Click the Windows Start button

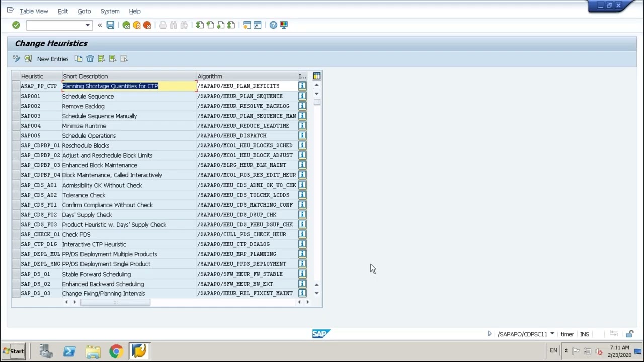[x=13, y=351]
